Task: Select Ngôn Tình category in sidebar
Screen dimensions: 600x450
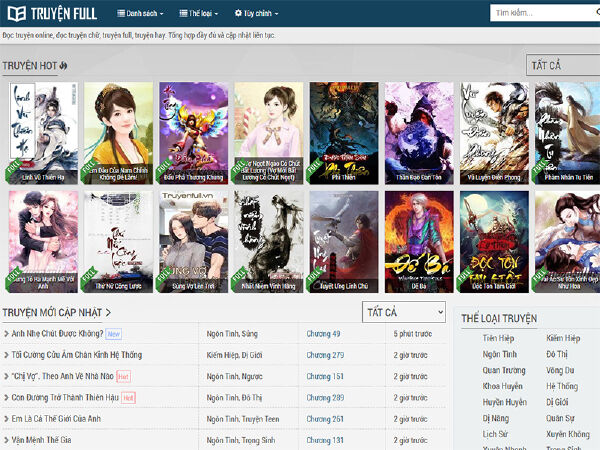Action: click(499, 354)
